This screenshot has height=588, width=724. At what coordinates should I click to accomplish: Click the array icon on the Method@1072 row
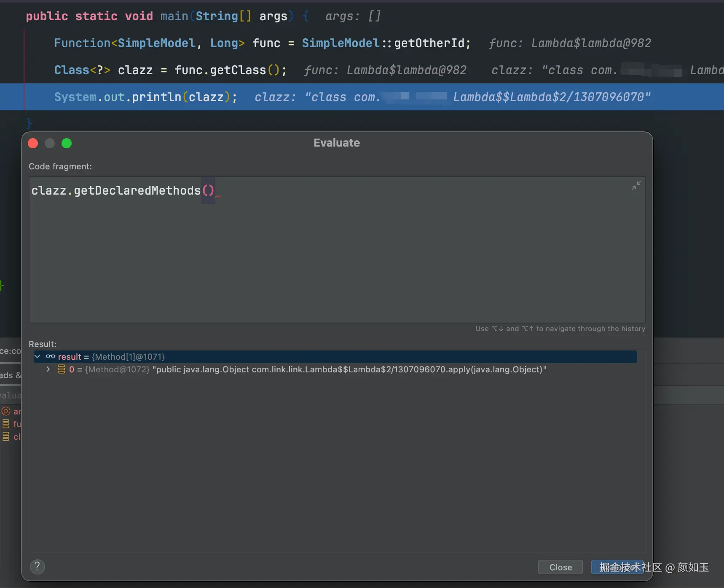tap(62, 369)
